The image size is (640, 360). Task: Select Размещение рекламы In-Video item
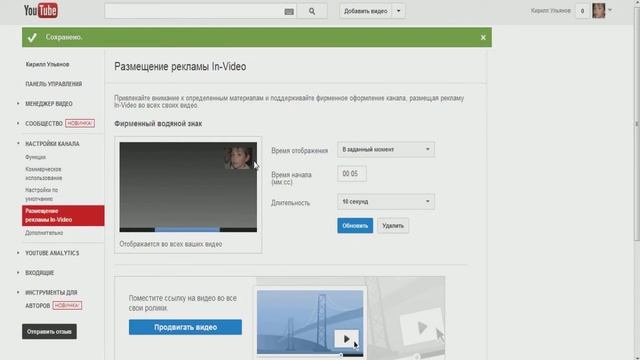pyautogui.click(x=63, y=216)
